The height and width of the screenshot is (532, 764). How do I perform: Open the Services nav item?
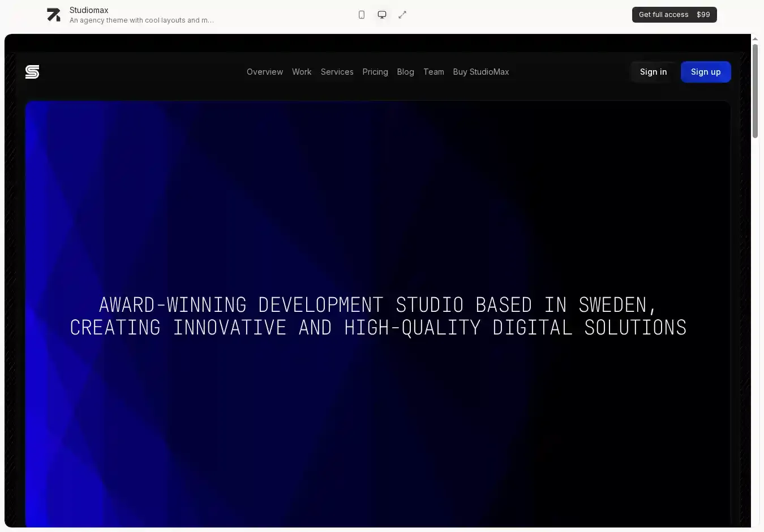[x=337, y=72]
